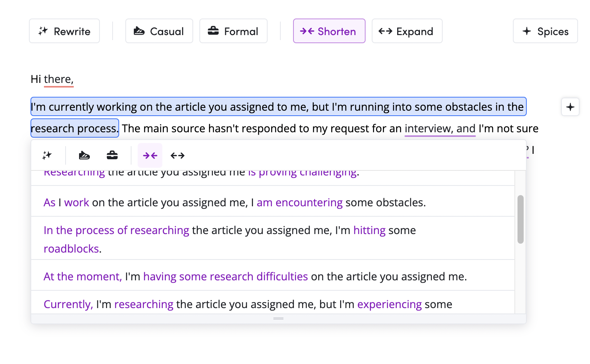Click the resize handle at the popup bottom

click(278, 318)
